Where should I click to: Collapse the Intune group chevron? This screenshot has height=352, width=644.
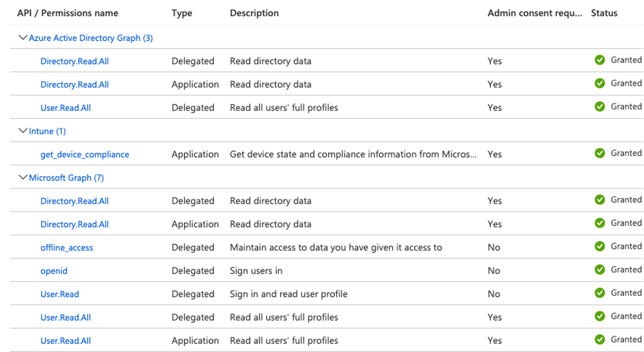coord(23,131)
